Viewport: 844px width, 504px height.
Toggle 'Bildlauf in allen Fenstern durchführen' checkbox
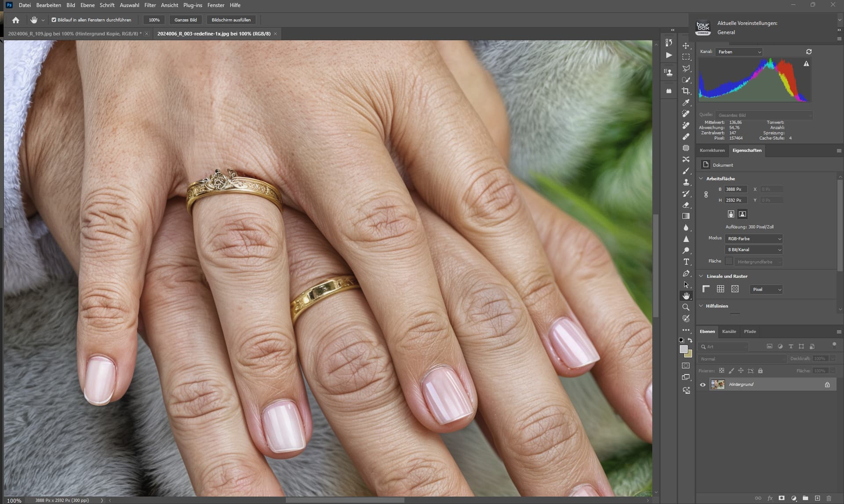pos(54,20)
